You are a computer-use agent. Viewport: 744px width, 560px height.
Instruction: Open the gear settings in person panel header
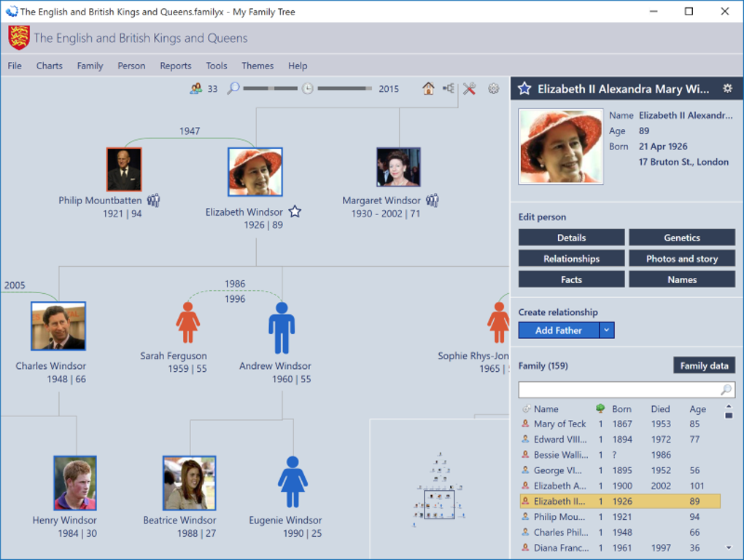pos(727,88)
